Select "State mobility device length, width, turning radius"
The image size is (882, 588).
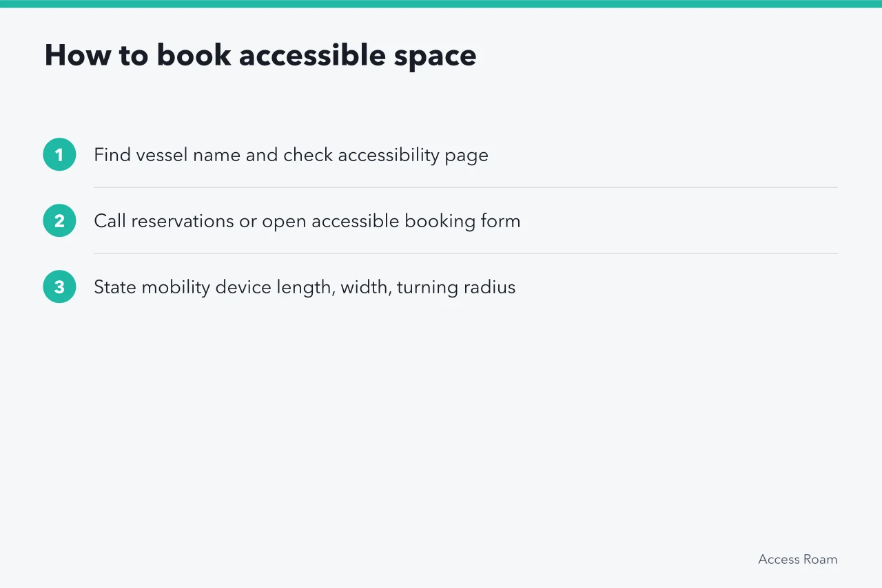click(x=305, y=287)
